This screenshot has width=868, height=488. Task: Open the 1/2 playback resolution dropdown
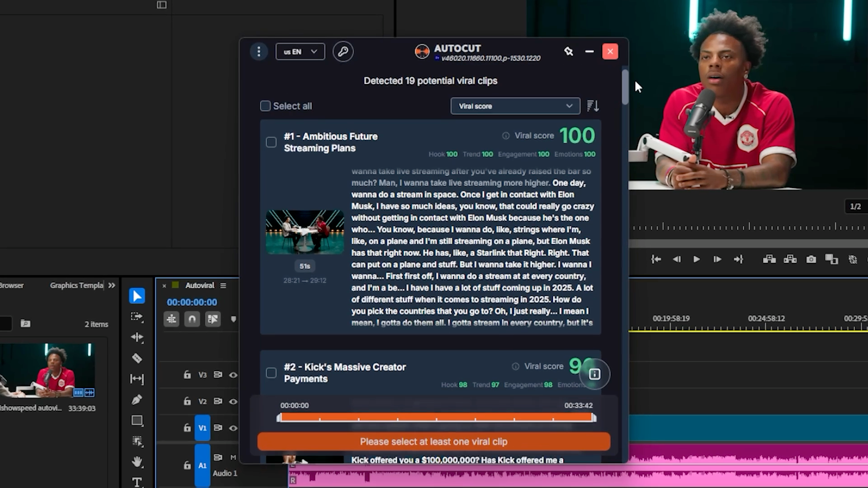[x=856, y=206]
